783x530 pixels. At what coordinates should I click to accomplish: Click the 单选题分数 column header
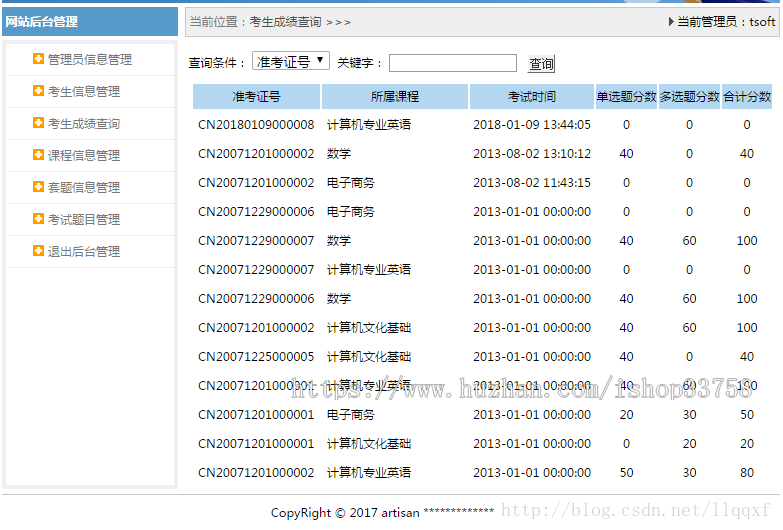pos(626,96)
